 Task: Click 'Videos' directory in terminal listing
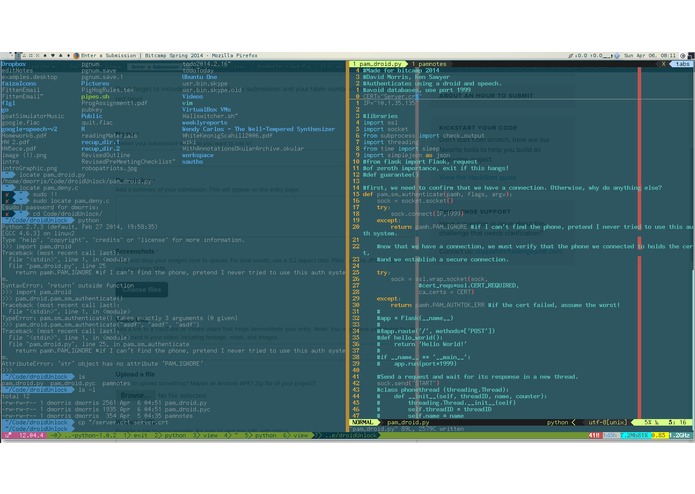[192, 97]
